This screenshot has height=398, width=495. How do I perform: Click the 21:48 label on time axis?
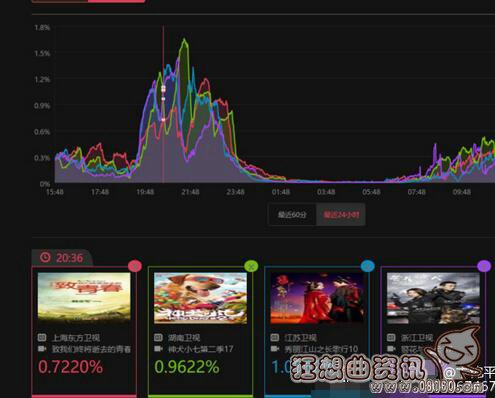pyautogui.click(x=190, y=192)
